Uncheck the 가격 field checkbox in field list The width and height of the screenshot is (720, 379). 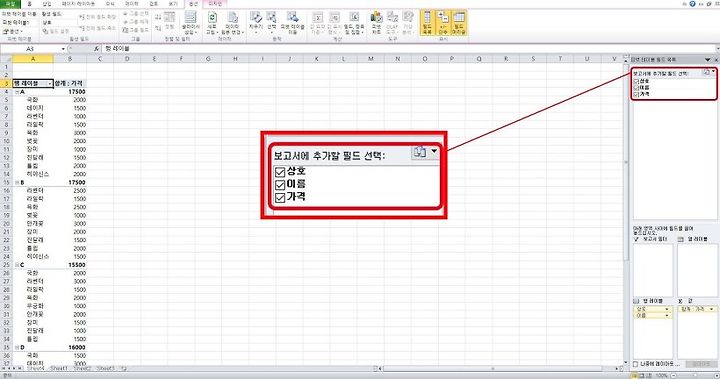[x=636, y=94]
